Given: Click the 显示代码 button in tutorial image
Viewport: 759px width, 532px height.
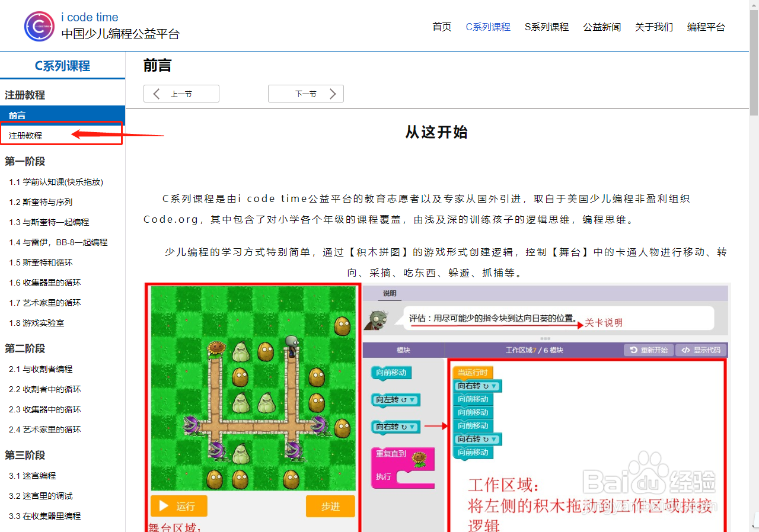Looking at the screenshot, I should tap(701, 350).
